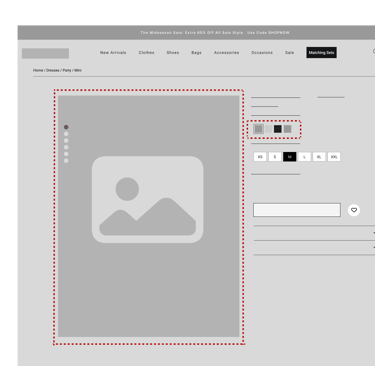The height and width of the screenshot is (366, 375).
Task: Click the wide blank button beside heart
Action: (297, 210)
